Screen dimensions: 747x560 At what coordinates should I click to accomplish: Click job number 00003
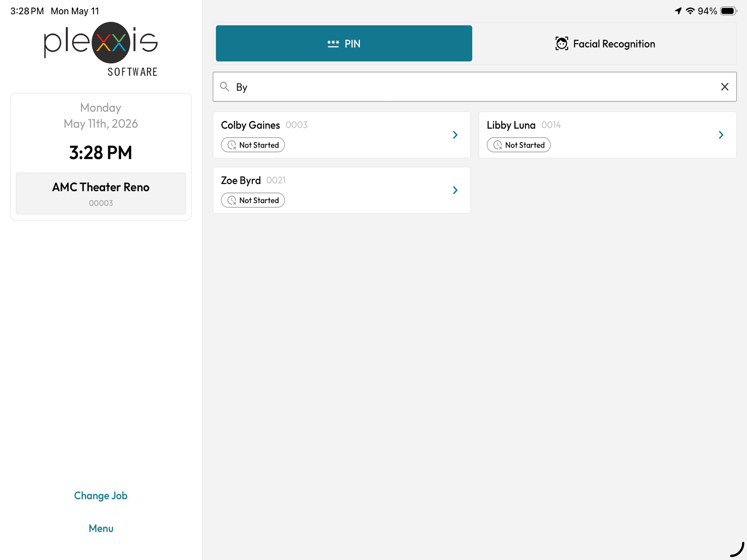(101, 203)
